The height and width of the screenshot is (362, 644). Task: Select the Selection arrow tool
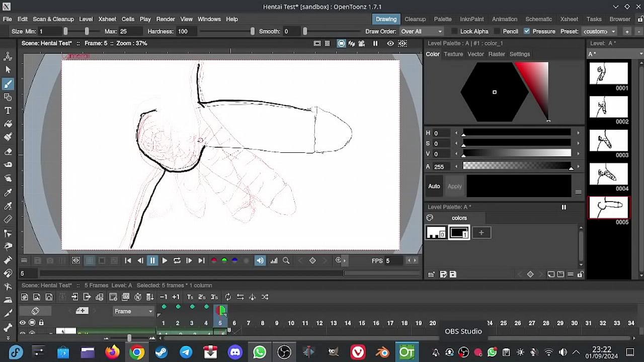click(8, 70)
